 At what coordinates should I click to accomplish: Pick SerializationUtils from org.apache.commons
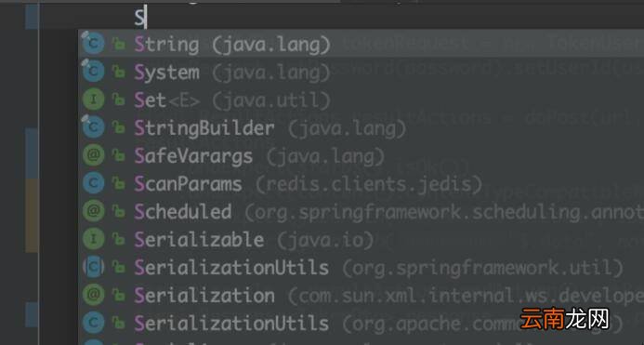pos(361,324)
